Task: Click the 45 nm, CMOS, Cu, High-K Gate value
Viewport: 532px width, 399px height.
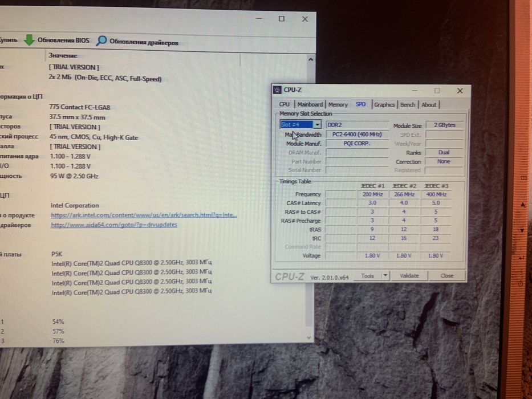Action: [94, 137]
